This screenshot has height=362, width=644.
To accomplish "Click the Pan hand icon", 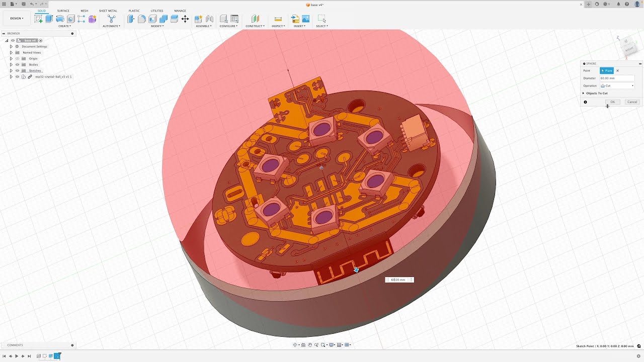I will pyautogui.click(x=310, y=345).
